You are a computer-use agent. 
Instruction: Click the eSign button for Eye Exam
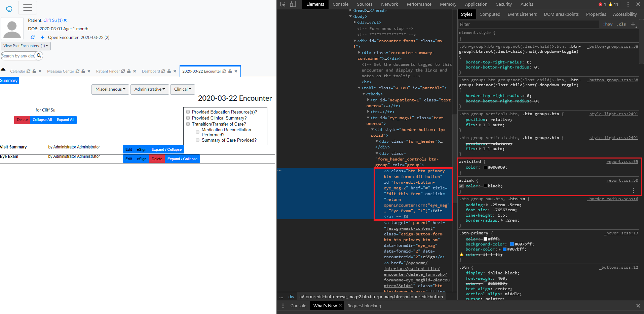pos(141,159)
